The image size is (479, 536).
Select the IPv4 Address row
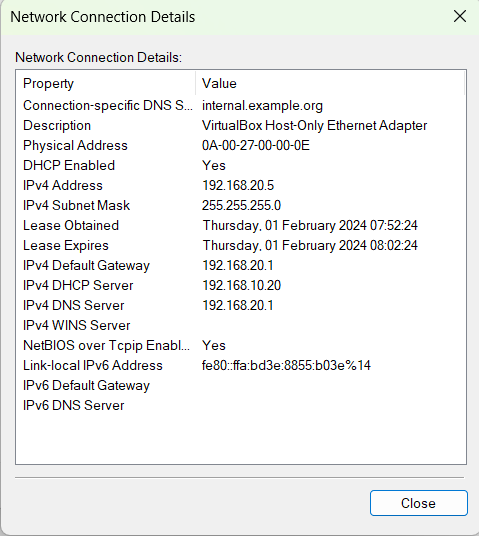[241, 186]
